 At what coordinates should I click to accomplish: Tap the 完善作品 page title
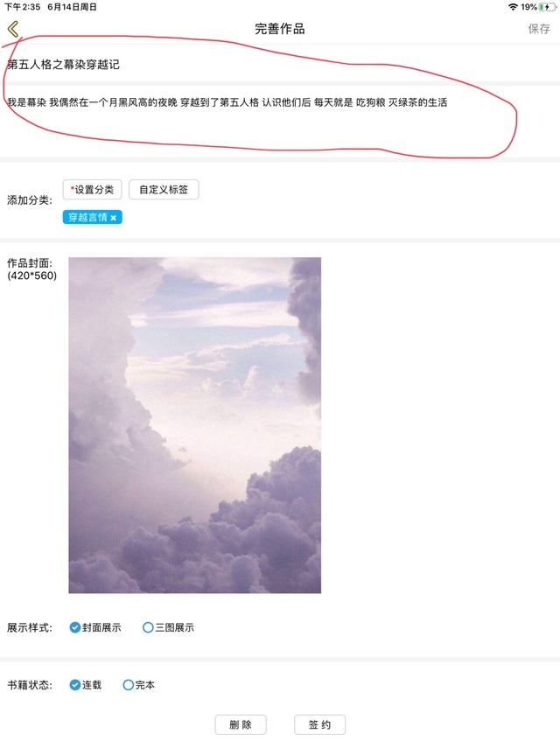279,29
